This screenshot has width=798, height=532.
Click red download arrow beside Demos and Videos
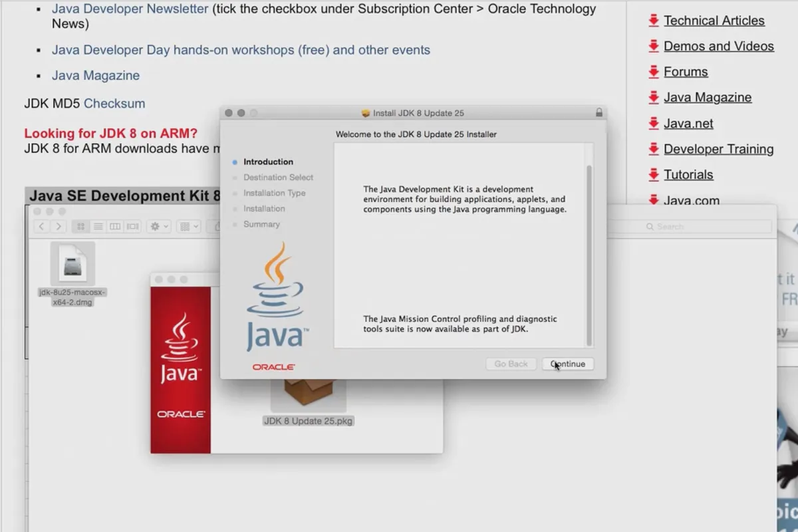point(654,46)
